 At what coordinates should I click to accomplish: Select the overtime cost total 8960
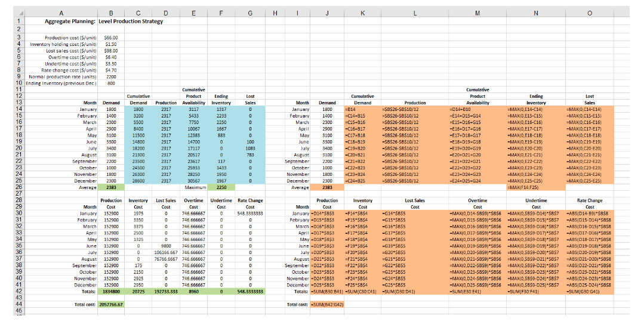coord(193,291)
